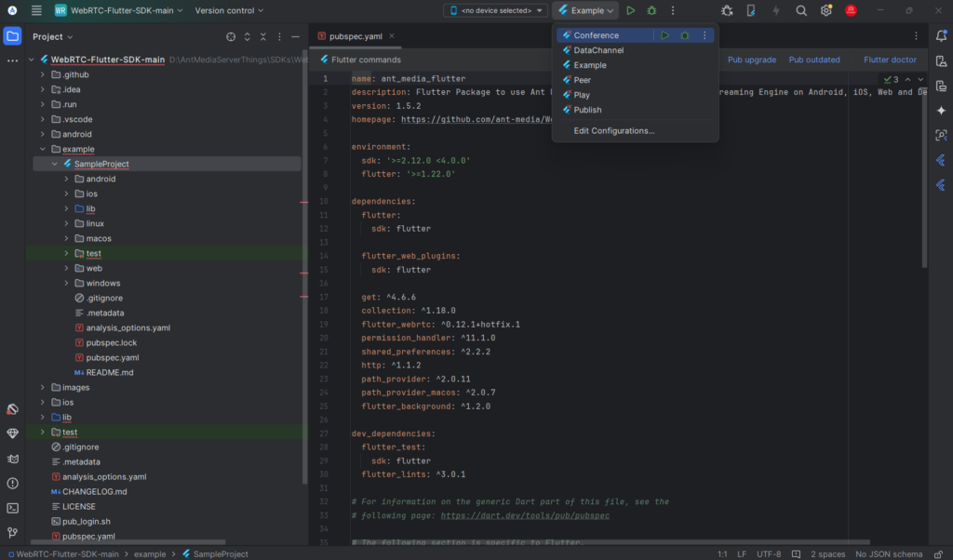This screenshot has width=953, height=560.
Task: Open the device selector dropdown
Action: click(x=495, y=10)
